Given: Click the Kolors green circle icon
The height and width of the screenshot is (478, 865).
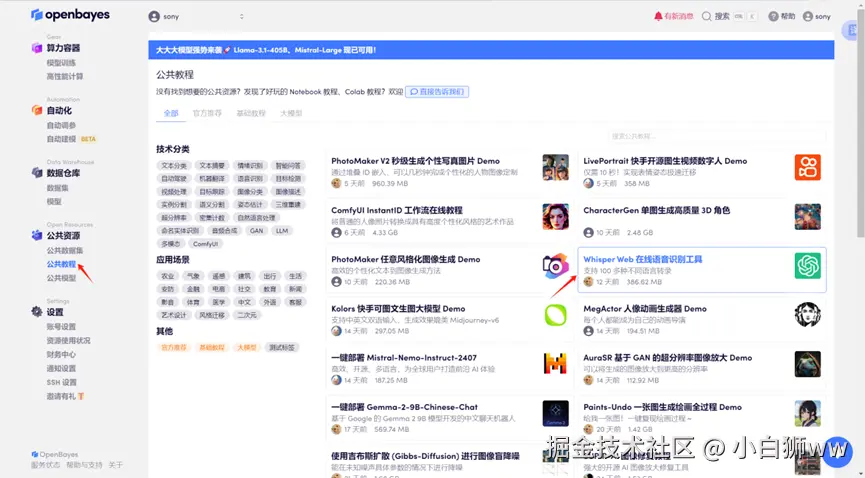Looking at the screenshot, I should (556, 315).
